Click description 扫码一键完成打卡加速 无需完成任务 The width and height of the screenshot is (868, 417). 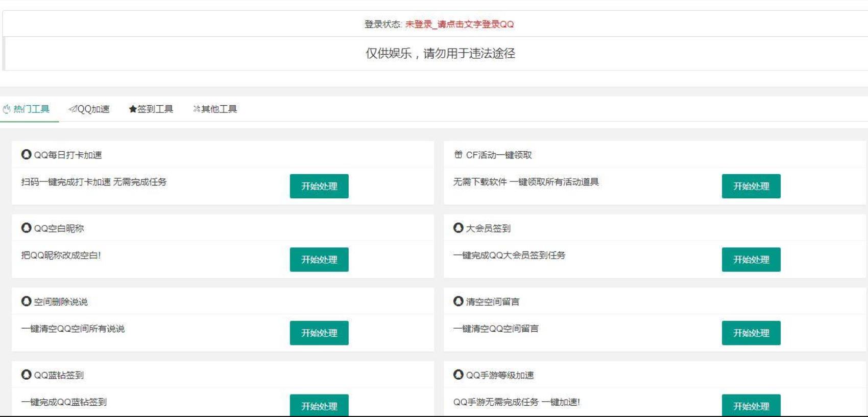[x=94, y=181]
